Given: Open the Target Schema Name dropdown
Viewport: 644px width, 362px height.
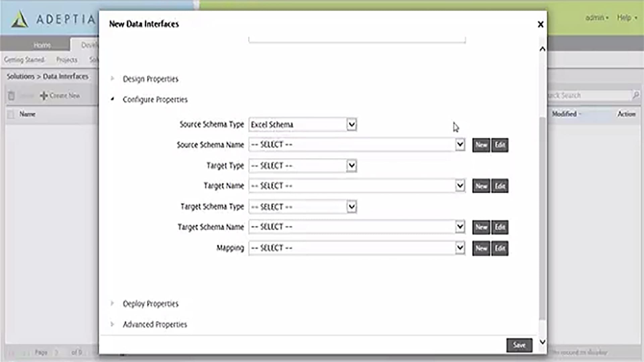Looking at the screenshot, I should click(x=460, y=227).
